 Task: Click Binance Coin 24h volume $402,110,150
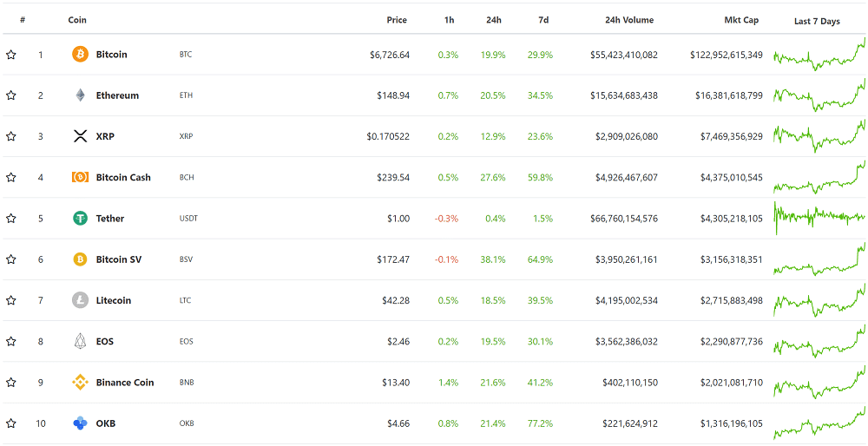(x=630, y=383)
